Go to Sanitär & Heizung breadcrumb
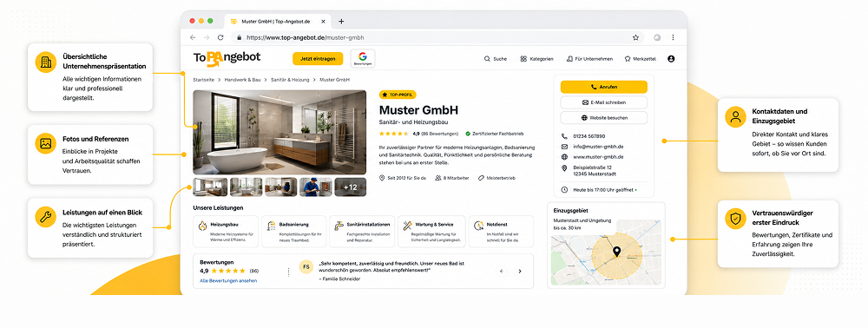868x328 pixels. click(x=290, y=80)
